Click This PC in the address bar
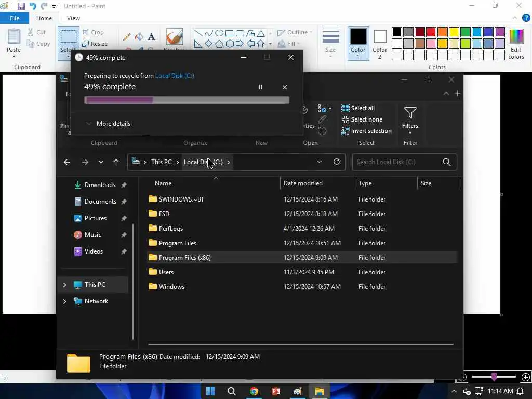 [162, 162]
